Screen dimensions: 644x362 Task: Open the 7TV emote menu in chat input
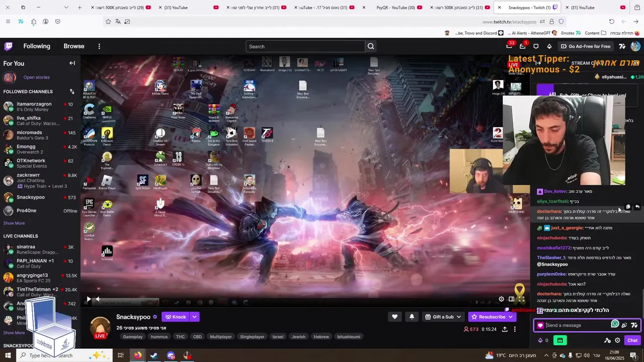(634, 325)
